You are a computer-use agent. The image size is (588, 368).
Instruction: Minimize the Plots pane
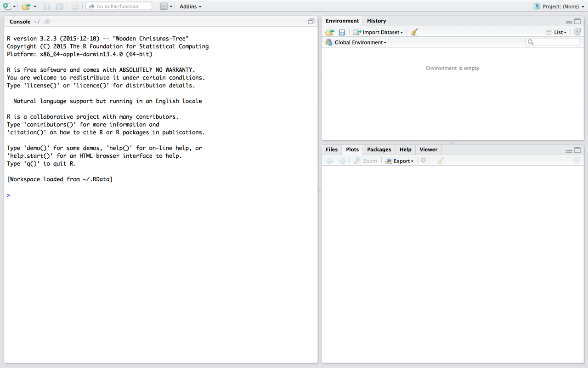point(569,150)
